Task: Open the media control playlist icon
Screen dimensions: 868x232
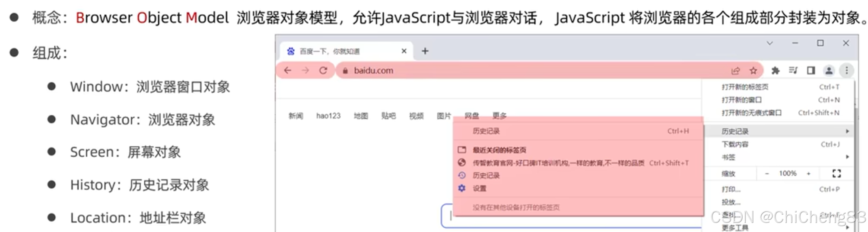Action: click(793, 70)
